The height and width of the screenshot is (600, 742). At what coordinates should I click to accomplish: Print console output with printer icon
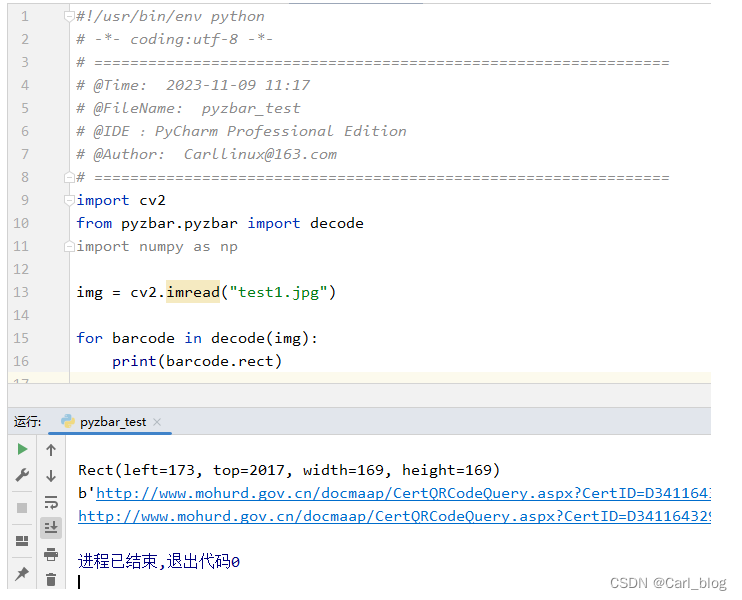point(51,554)
